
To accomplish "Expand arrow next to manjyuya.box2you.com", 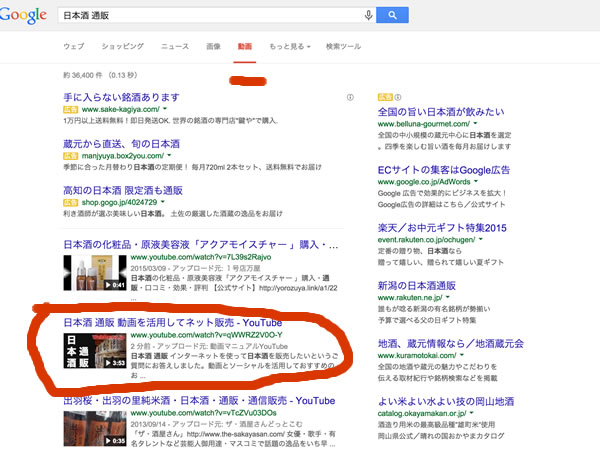I will tap(169, 155).
